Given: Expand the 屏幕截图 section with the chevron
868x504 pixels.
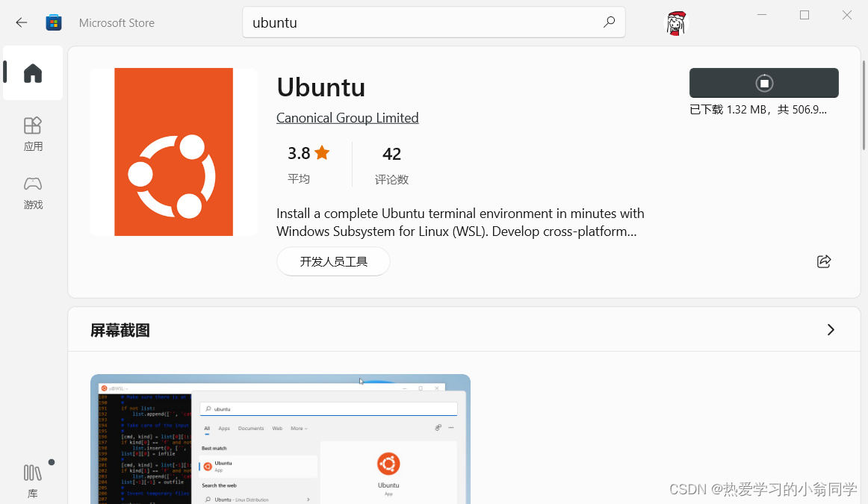Looking at the screenshot, I should click(x=831, y=330).
